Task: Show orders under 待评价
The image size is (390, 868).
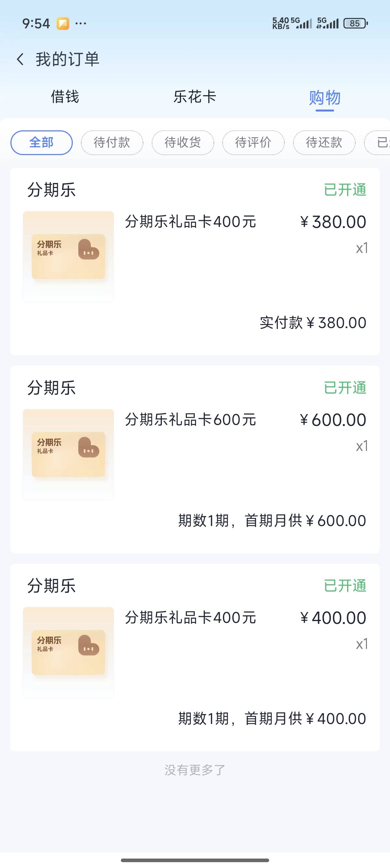Action: tap(253, 142)
